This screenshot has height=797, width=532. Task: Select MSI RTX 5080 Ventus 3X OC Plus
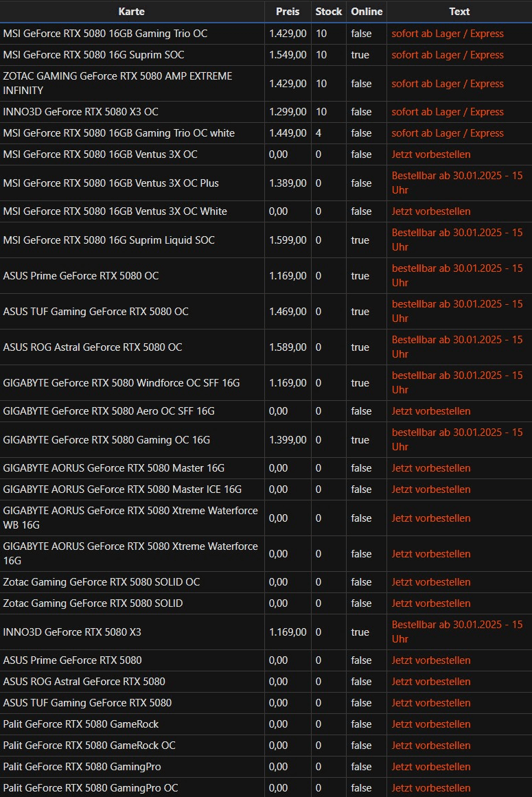111,183
